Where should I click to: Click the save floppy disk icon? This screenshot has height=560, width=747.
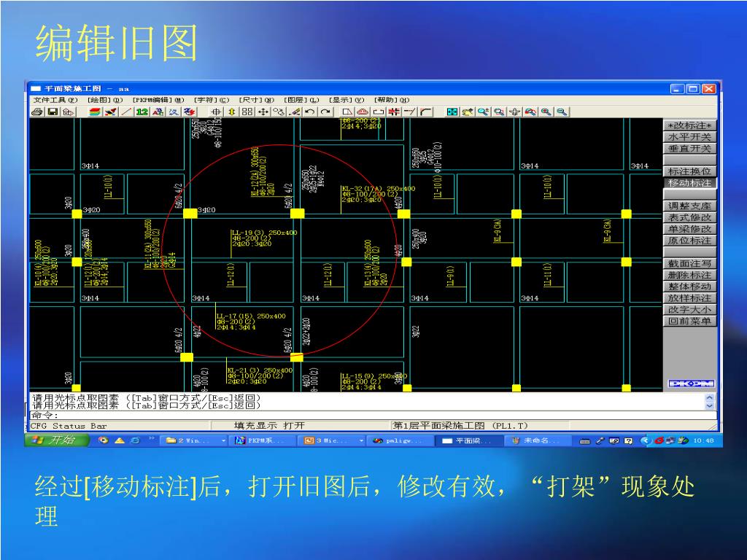coord(53,112)
